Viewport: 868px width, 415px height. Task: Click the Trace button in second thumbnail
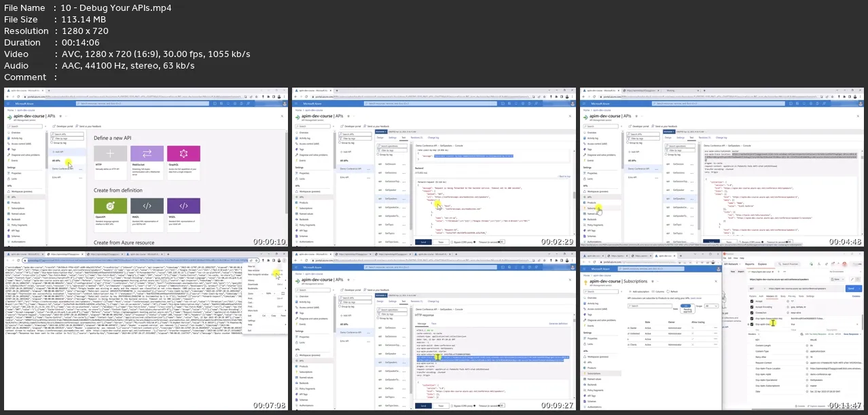pyautogui.click(x=441, y=242)
